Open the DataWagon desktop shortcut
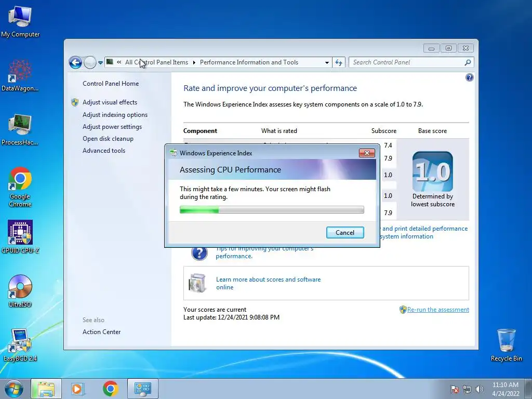532x399 pixels. (20, 75)
